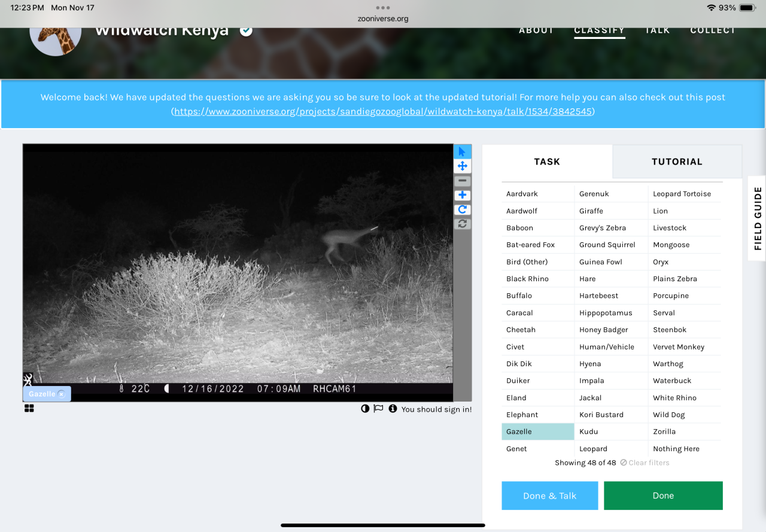
Task: Open the Field Guide side panel
Action: pyautogui.click(x=757, y=218)
